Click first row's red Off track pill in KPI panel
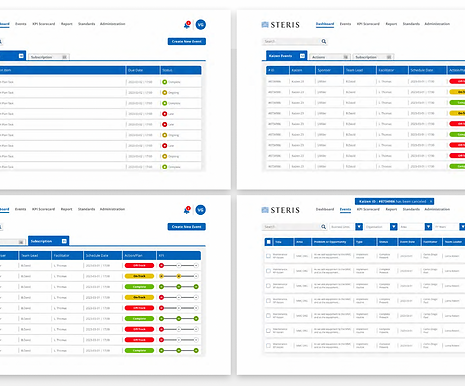The width and height of the screenshot is (465, 386). click(x=139, y=266)
